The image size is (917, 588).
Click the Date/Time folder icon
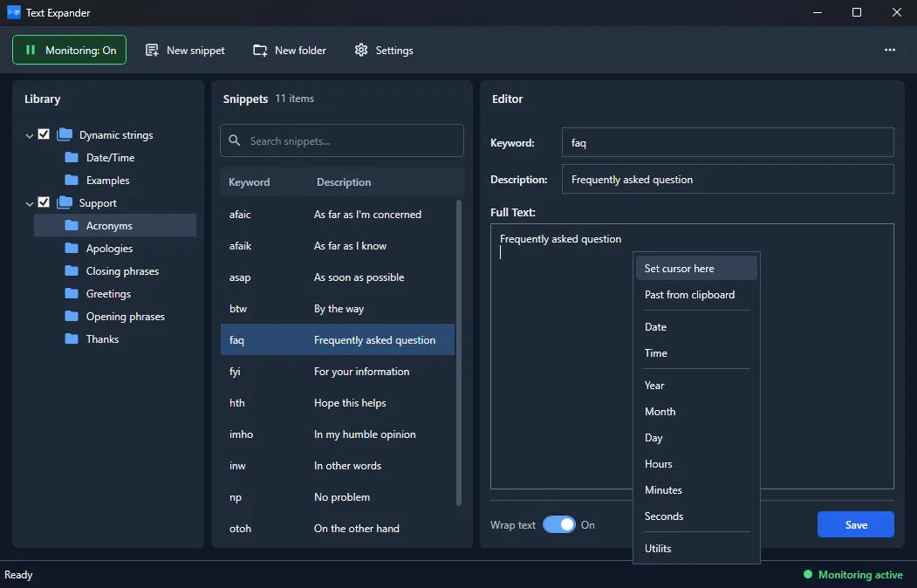tap(72, 157)
